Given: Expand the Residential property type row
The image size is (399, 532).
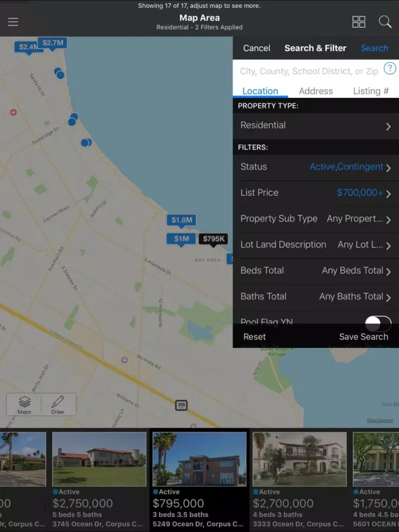Looking at the screenshot, I should [x=315, y=126].
